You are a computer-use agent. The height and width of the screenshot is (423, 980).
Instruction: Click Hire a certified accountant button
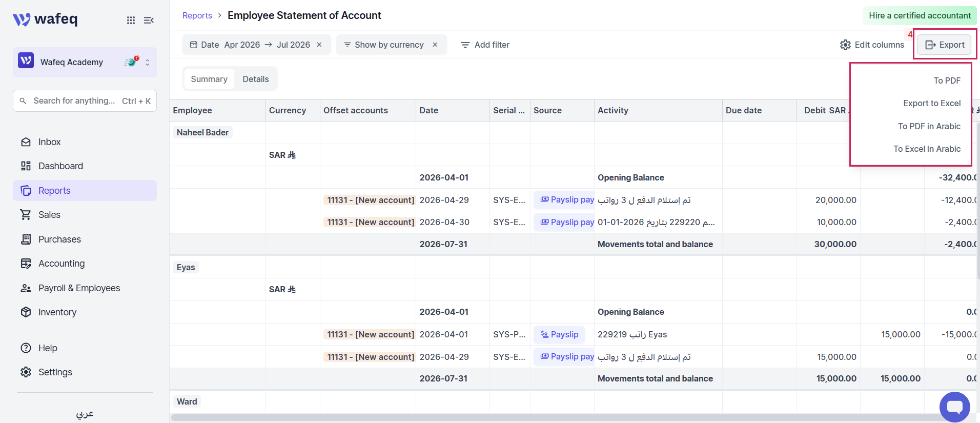(920, 15)
